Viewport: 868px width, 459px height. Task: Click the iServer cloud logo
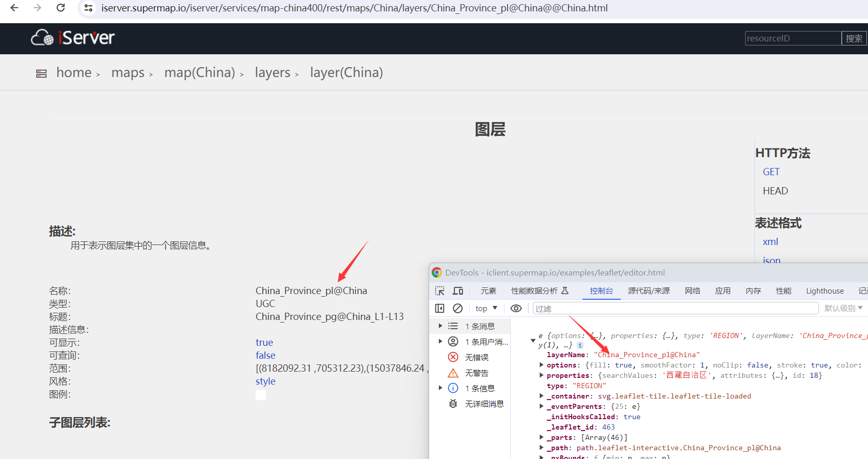pos(42,38)
